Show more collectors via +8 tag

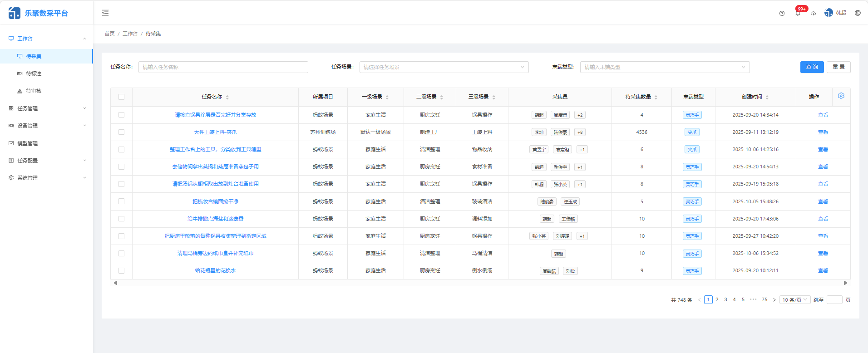(580, 132)
